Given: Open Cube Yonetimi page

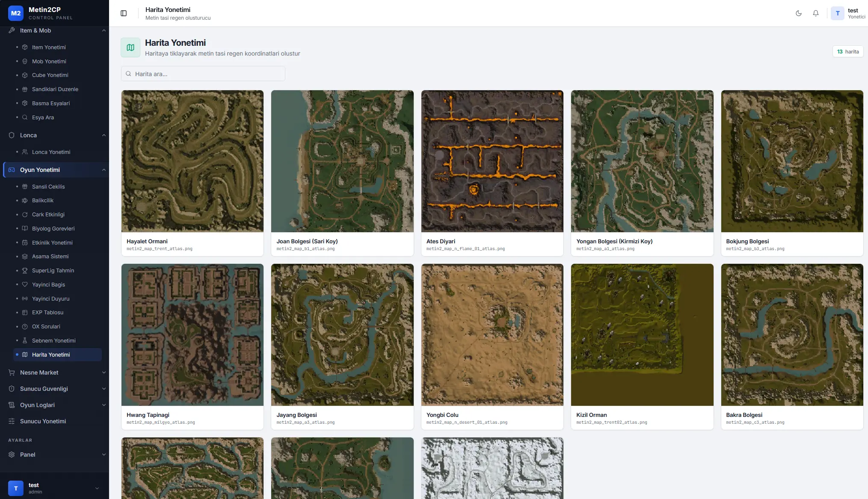Looking at the screenshot, I should click(x=58, y=75).
